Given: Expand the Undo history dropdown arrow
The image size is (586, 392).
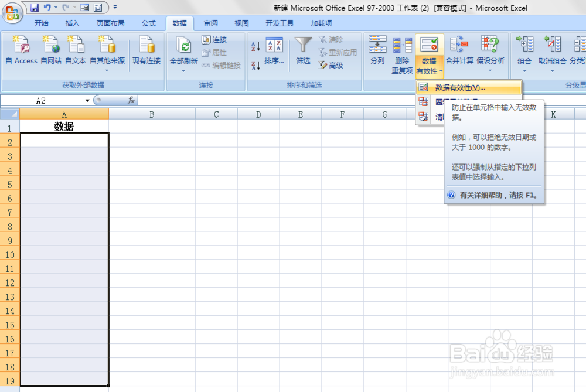Looking at the screenshot, I should click(56, 7).
